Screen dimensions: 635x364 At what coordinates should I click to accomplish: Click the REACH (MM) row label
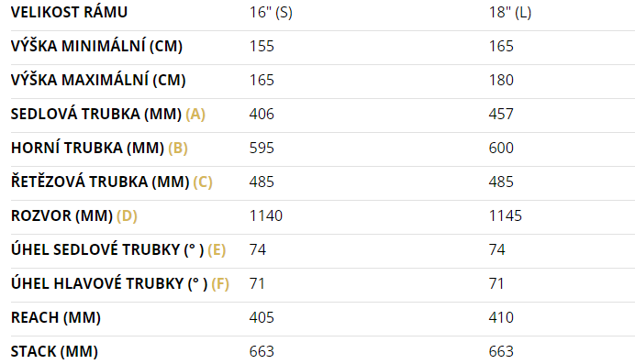coord(56,318)
